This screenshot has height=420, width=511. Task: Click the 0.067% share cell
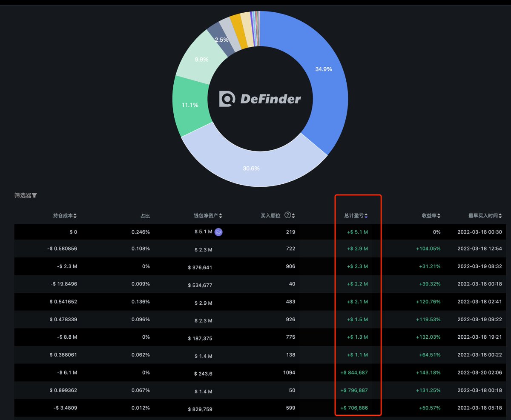tap(141, 390)
